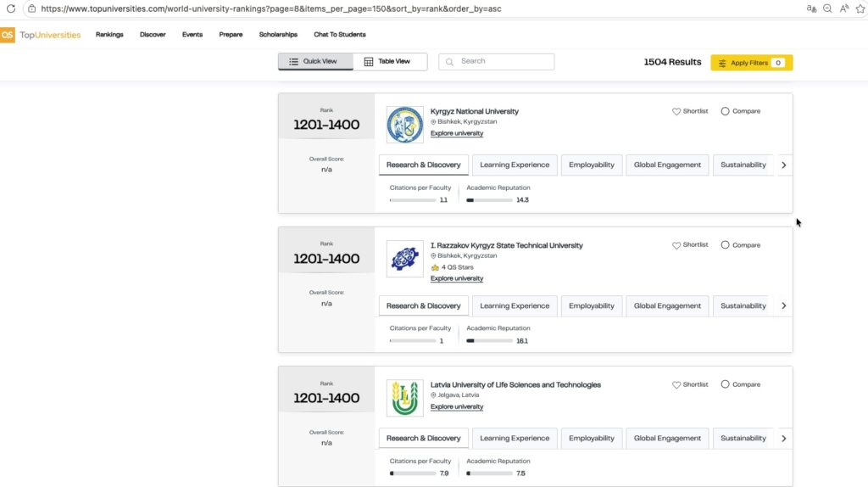Viewport: 868px width, 487px height.
Task: Shortlist Latvia University of Life Sciences and Technologies
Action: coord(690,384)
